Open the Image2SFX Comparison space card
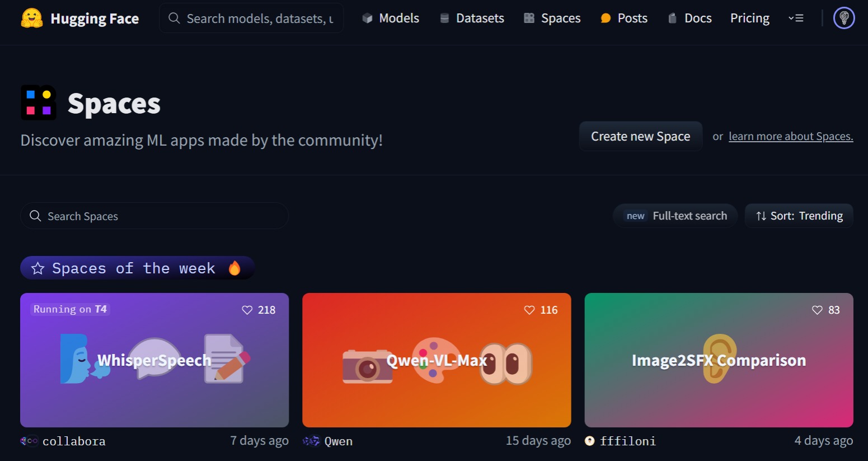The height and width of the screenshot is (461, 868). [719, 360]
